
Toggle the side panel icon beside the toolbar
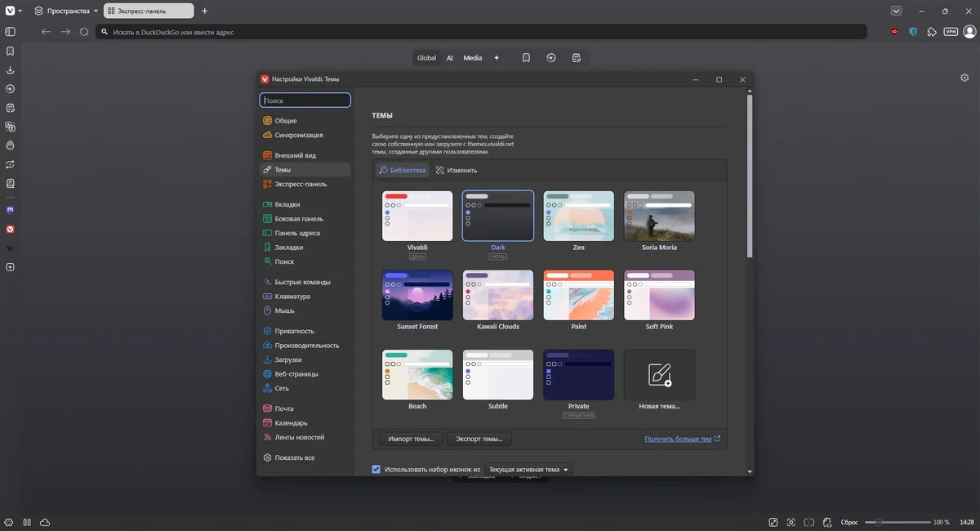coord(11,32)
